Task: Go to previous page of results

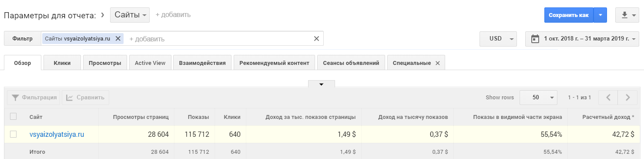Action: click(x=608, y=98)
